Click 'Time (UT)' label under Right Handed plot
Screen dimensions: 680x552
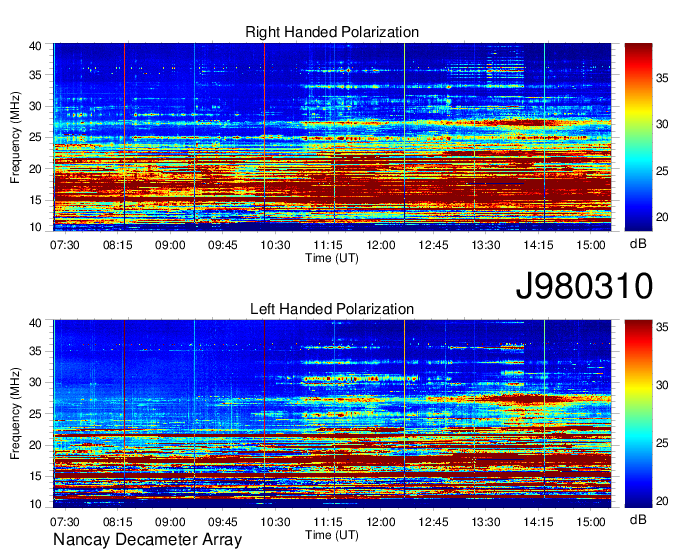tap(332, 258)
